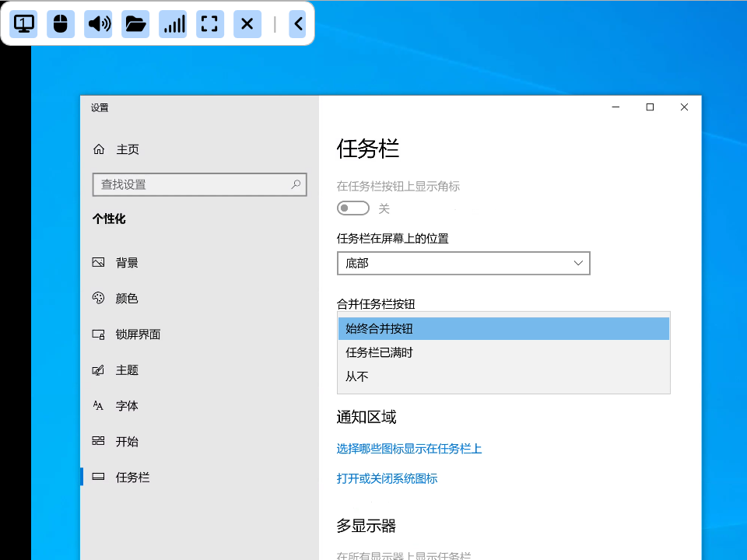Collapse remote toolbar with left chevron
Screen dimensions: 747x560
pyautogui.click(x=298, y=24)
